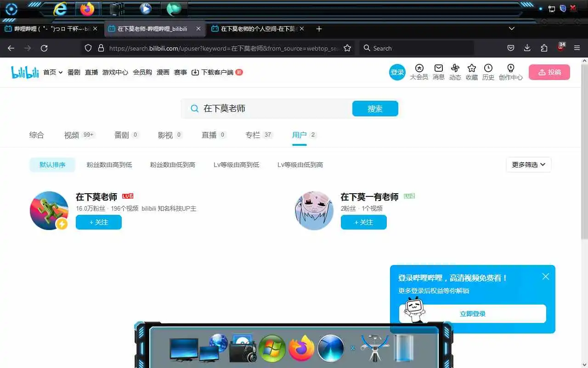
Task: Open Firefox extensions puzzle icon
Action: [544, 48]
